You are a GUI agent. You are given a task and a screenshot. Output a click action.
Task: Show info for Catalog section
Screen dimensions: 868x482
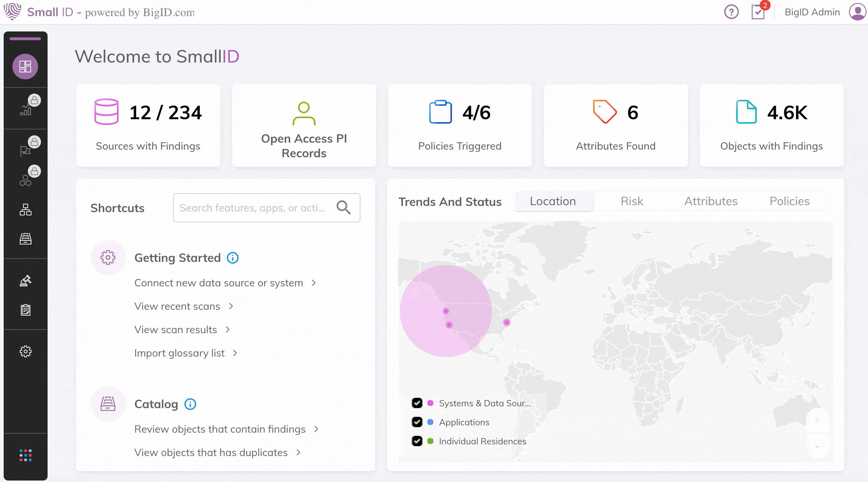pos(190,404)
